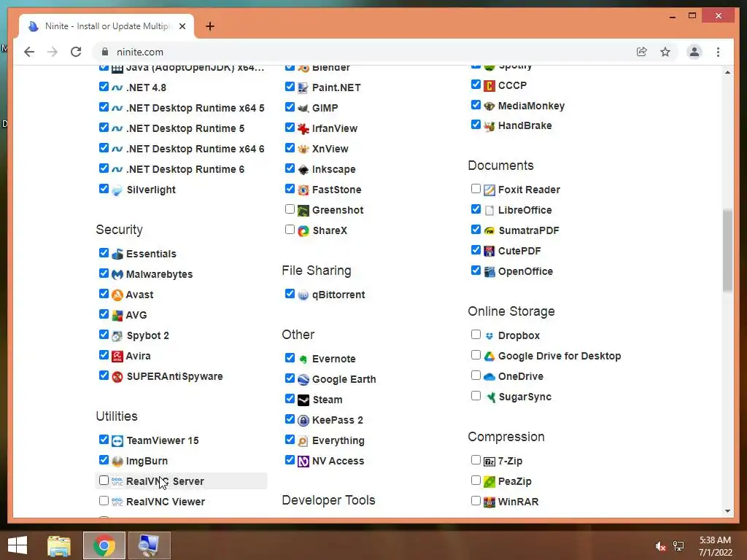Viewport: 747px width, 560px height.
Task: Check the 7-Zip checkbox
Action: pyautogui.click(x=476, y=459)
